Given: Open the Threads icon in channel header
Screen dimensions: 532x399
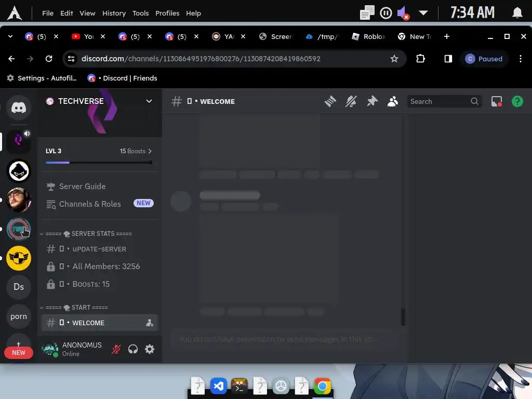Looking at the screenshot, I should point(330,101).
